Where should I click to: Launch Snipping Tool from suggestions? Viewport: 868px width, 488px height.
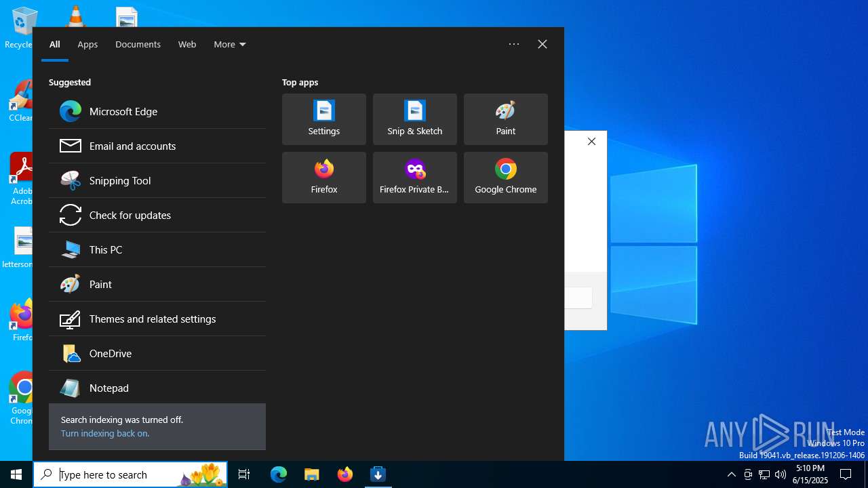(157, 180)
